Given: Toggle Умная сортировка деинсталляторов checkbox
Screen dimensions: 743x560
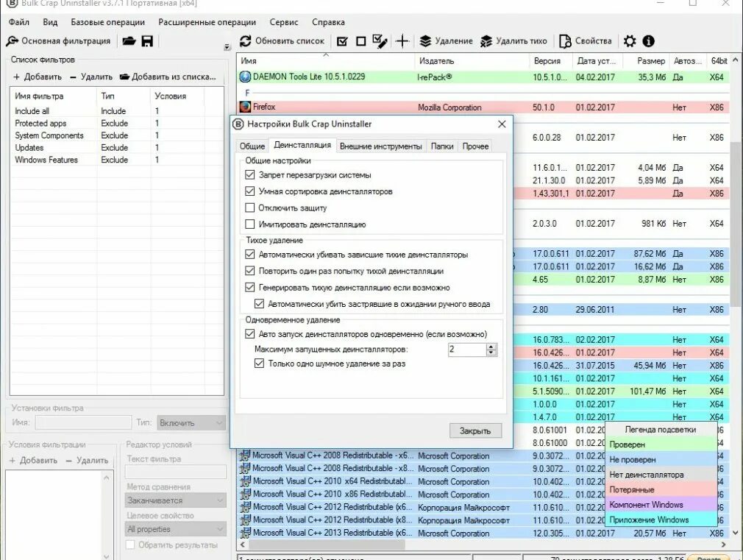Looking at the screenshot, I should [249, 191].
